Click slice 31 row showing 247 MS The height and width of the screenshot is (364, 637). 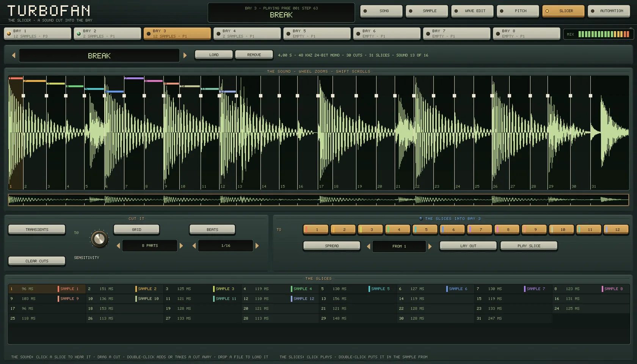pos(513,318)
